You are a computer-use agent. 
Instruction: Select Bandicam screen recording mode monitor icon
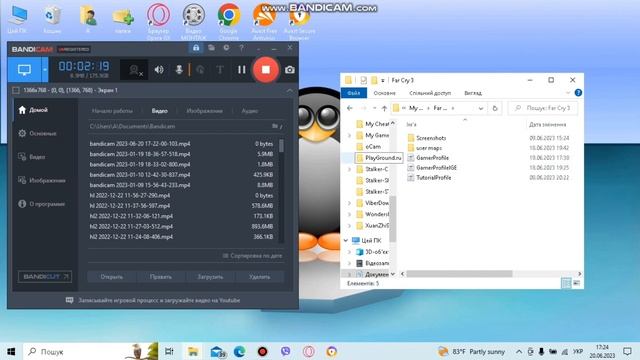pyautogui.click(x=24, y=70)
